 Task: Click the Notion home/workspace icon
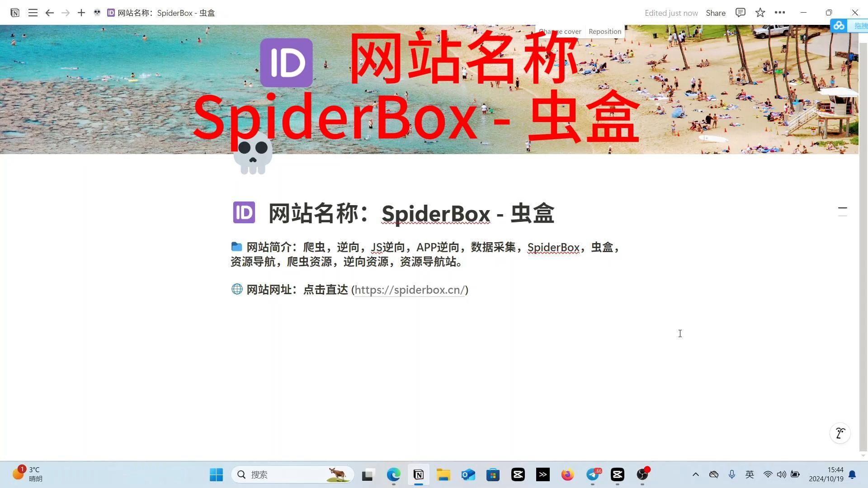[x=15, y=13]
